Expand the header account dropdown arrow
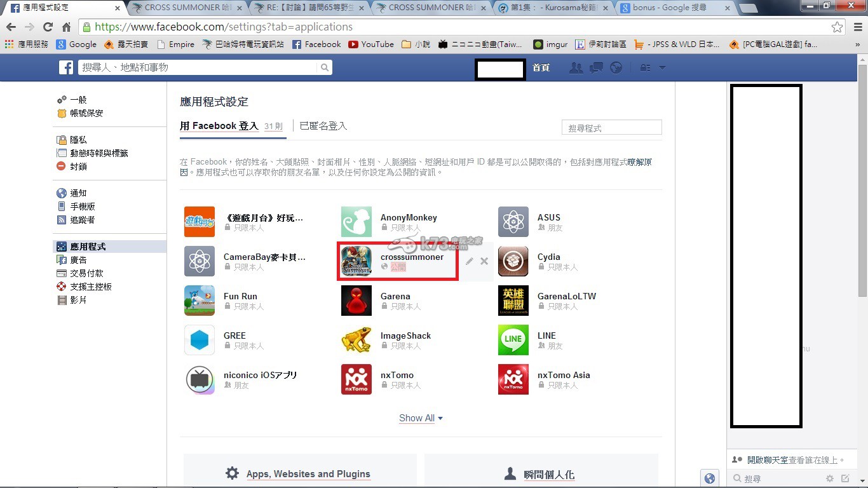Viewport: 868px width, 488px height. tap(662, 67)
